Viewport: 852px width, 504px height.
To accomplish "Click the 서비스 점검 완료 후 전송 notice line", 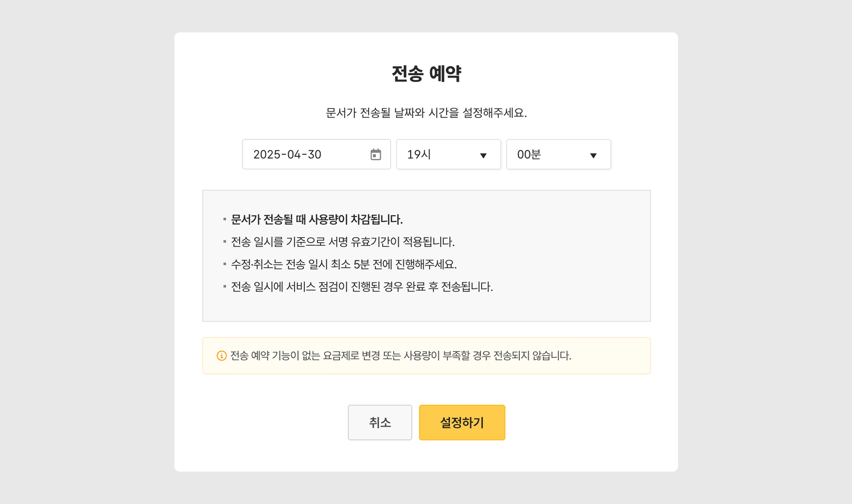I will [x=362, y=287].
